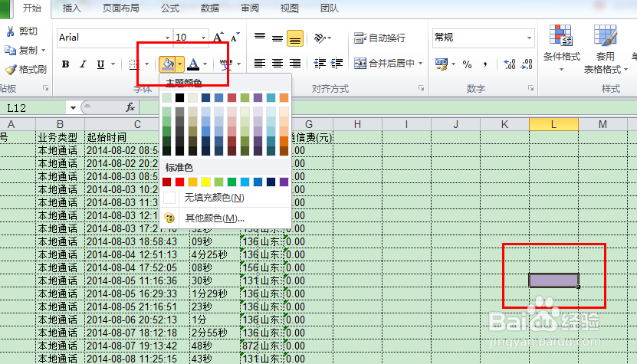Open the Formulas (公式) tab

[170, 8]
